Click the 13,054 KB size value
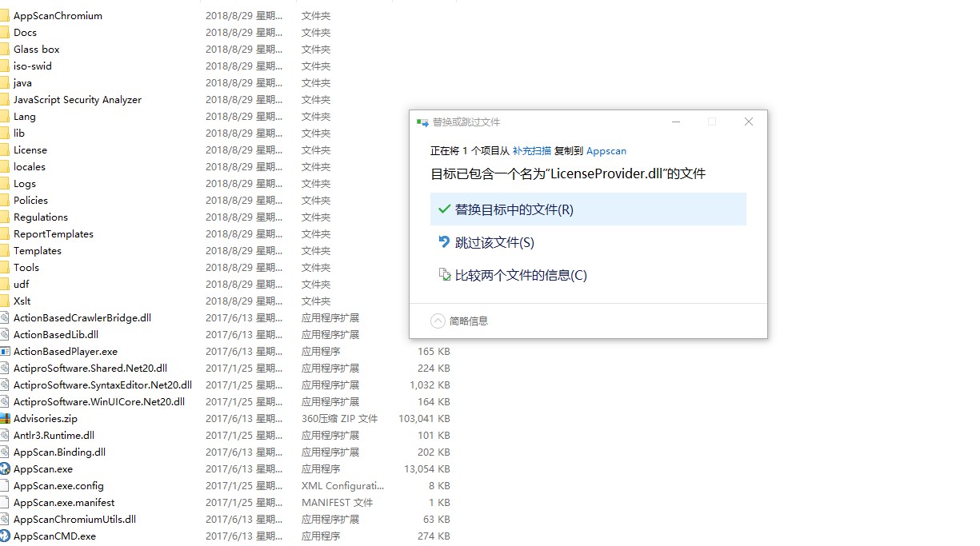This screenshot has width=980, height=546. click(427, 468)
